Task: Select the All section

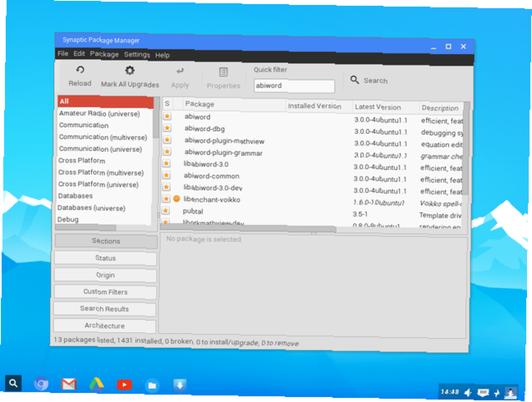Action: click(x=105, y=101)
